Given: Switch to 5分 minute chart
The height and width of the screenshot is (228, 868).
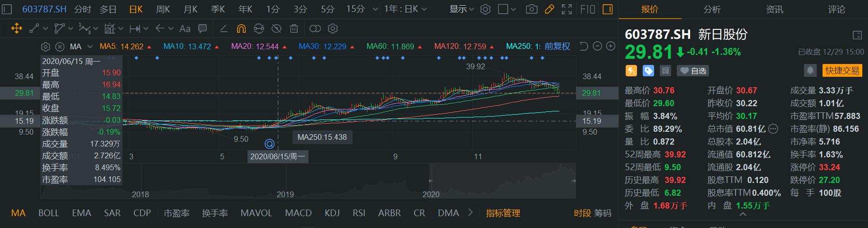Looking at the screenshot, I should click(328, 9).
